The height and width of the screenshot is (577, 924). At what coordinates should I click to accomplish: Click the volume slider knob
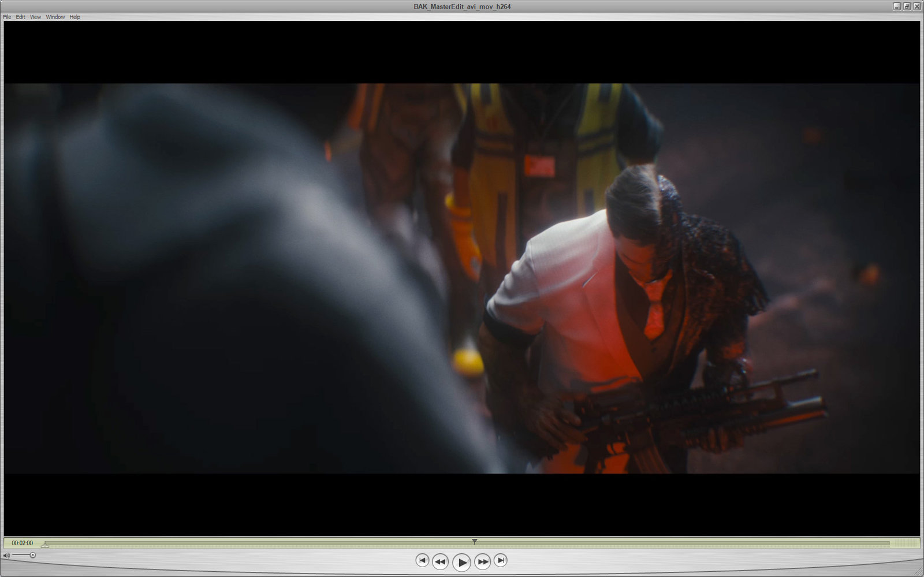pyautogui.click(x=33, y=555)
